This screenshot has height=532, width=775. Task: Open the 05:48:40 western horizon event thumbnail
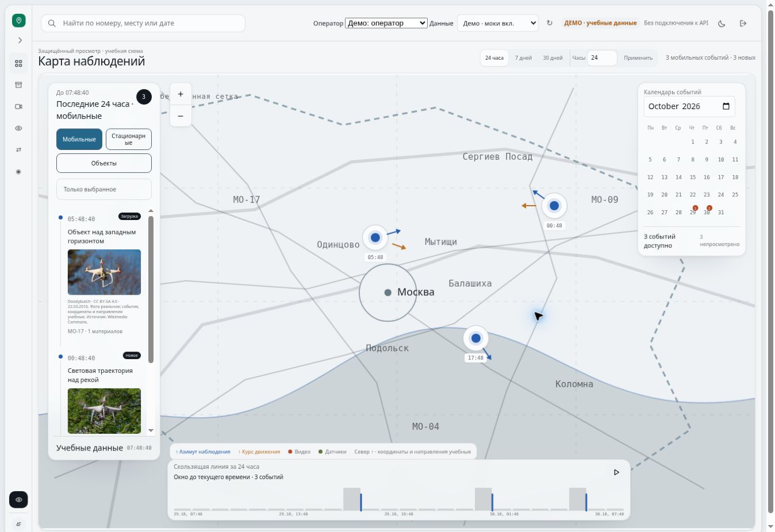point(104,272)
